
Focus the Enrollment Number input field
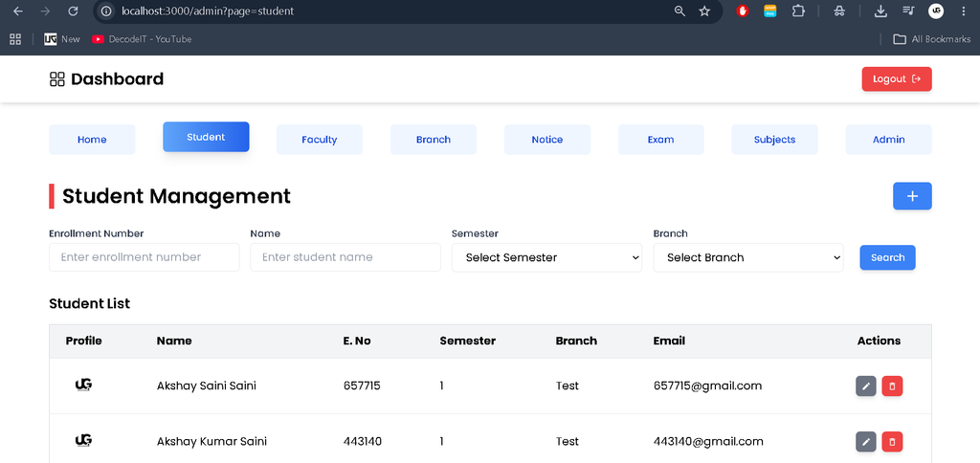[145, 257]
